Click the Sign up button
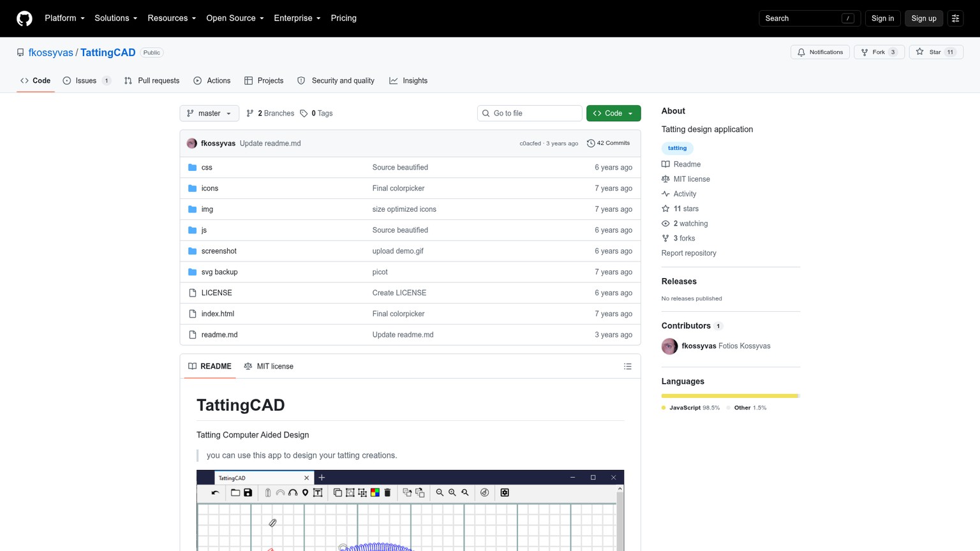Viewport: 980px width, 551px height. (x=923, y=18)
